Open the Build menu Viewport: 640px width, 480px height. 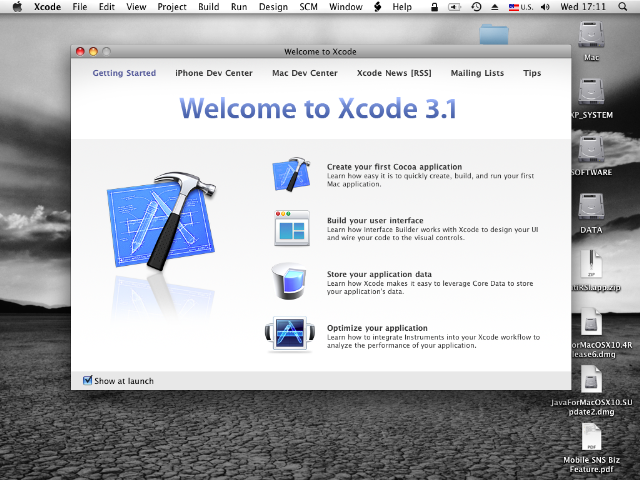[209, 7]
